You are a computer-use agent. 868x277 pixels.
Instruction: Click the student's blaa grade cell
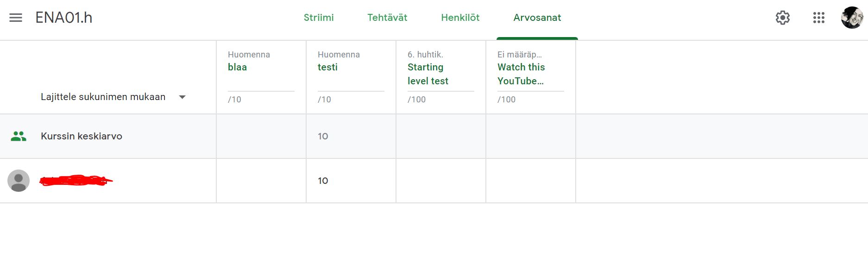[261, 181]
